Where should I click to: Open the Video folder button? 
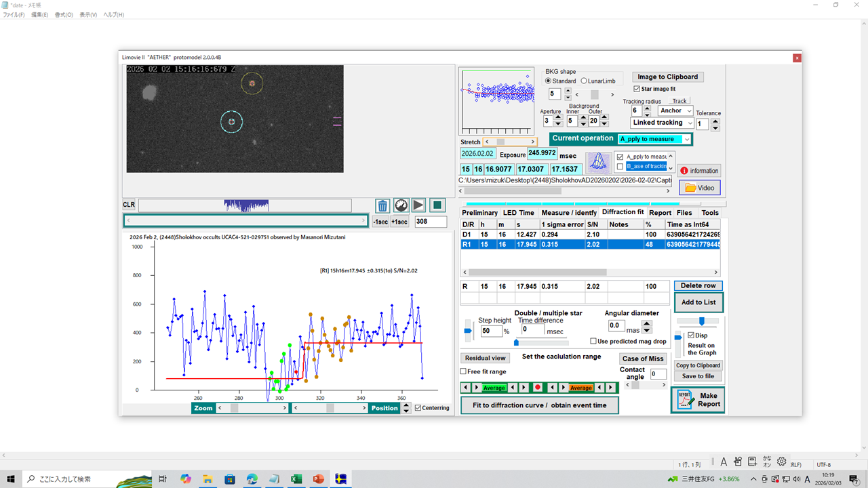pos(699,188)
